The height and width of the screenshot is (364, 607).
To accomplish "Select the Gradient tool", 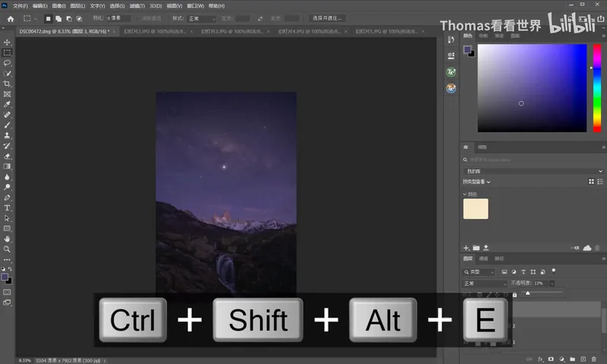I will 7,166.
